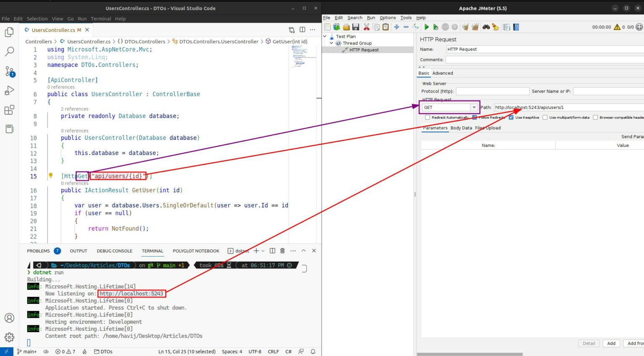
Task: Collapse the Test Plan tree node
Action: click(x=325, y=36)
